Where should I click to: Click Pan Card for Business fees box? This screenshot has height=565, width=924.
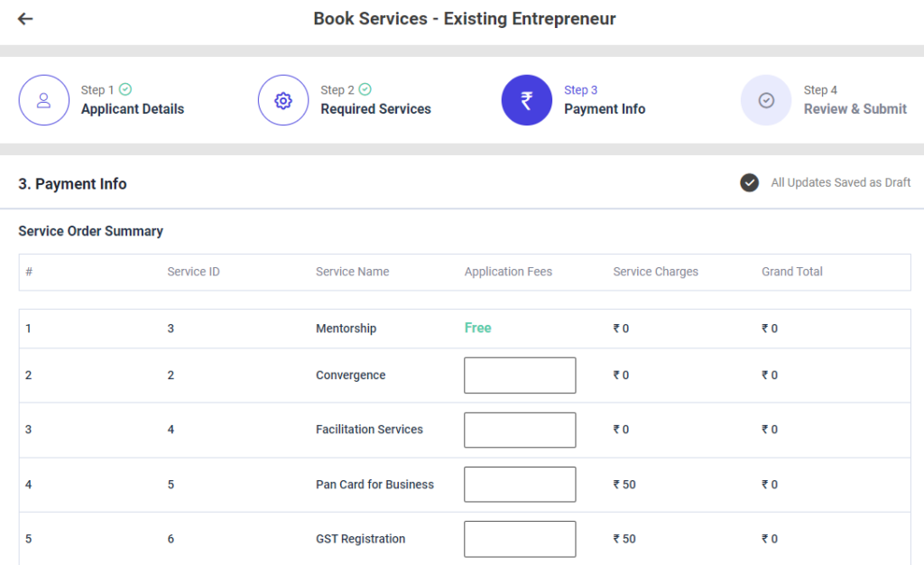pos(520,485)
